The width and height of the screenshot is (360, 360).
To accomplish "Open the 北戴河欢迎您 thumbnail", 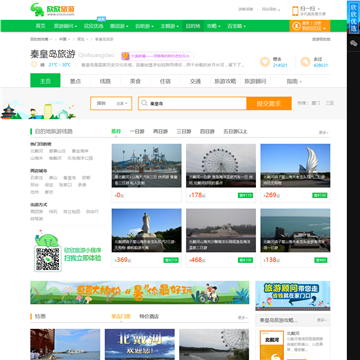I will (x=140, y=344).
